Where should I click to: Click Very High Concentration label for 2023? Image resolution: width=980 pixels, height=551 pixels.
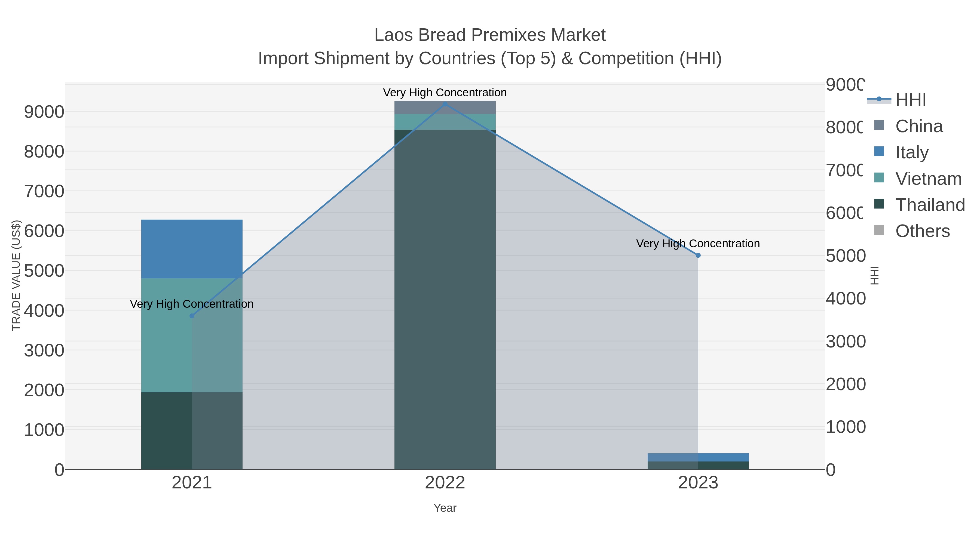coord(698,243)
